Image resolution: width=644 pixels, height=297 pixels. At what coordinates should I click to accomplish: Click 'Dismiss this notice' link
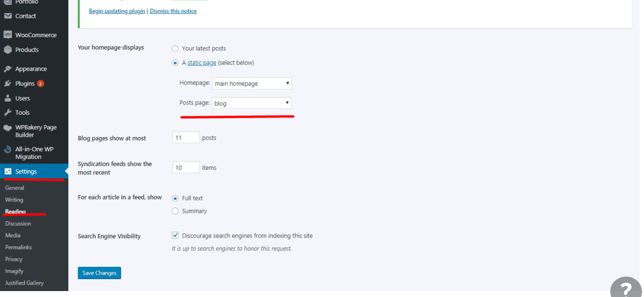coord(173,11)
